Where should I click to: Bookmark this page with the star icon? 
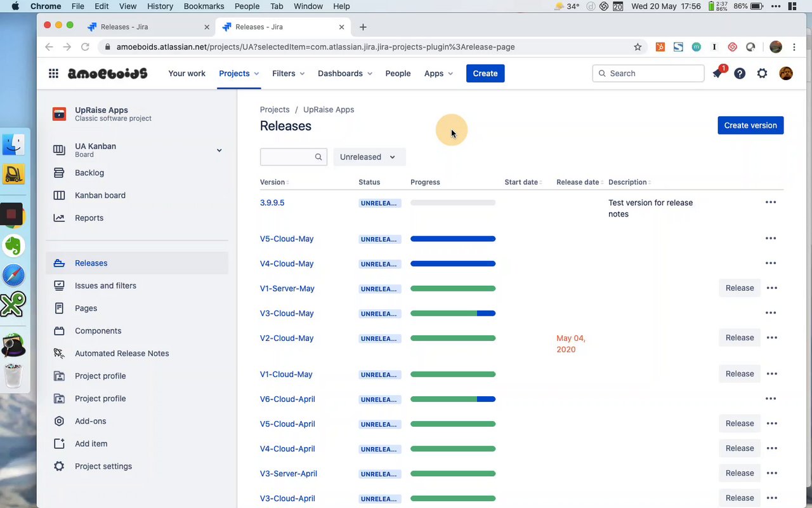(638, 47)
